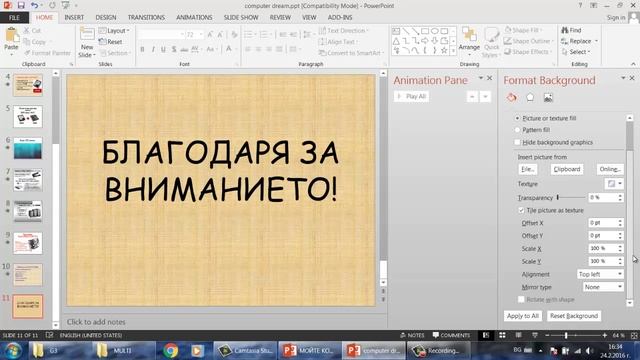
Task: Switch to the TRANSITIONS tab
Action: tap(146, 18)
